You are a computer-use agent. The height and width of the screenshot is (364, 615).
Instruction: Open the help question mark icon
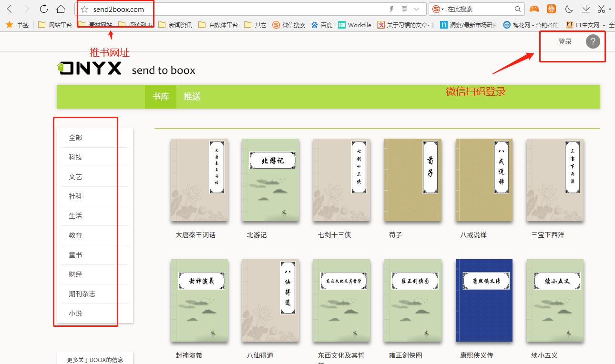click(x=593, y=41)
